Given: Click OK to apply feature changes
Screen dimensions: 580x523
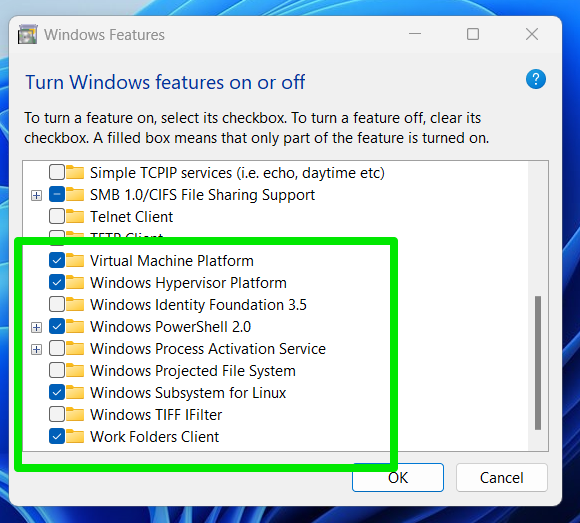Looking at the screenshot, I should coord(398,478).
